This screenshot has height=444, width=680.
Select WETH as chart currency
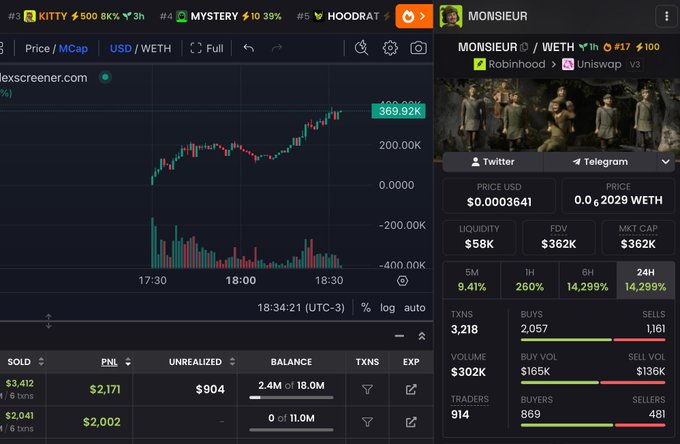pos(156,48)
